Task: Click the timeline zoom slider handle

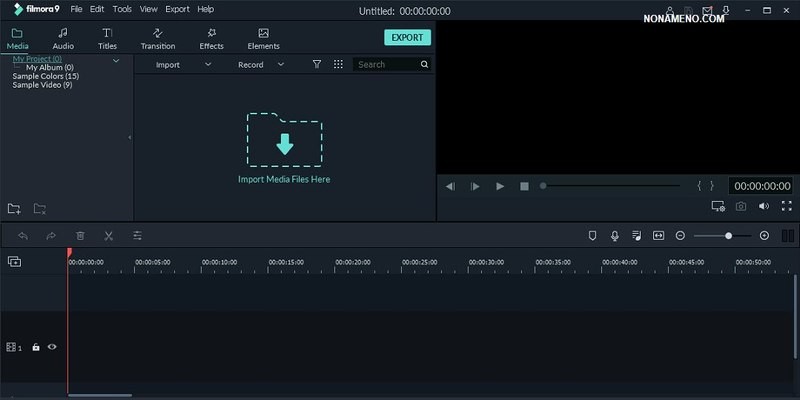Action: (729, 236)
